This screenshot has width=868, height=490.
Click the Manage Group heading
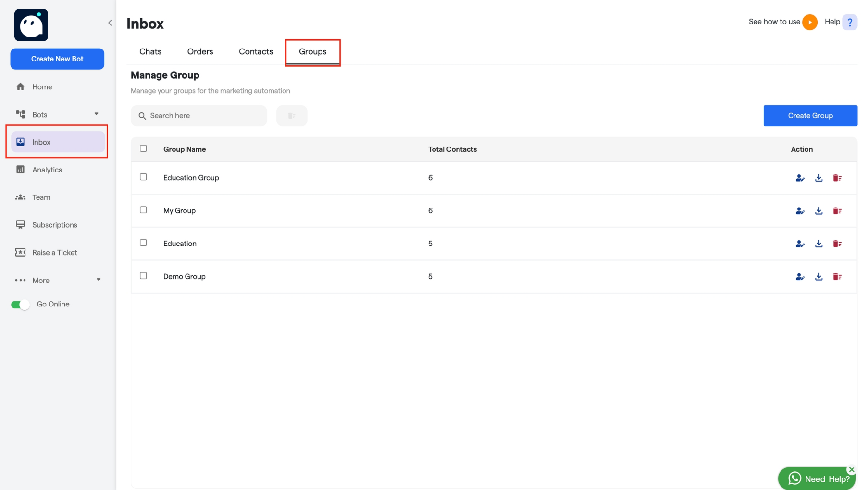click(165, 75)
